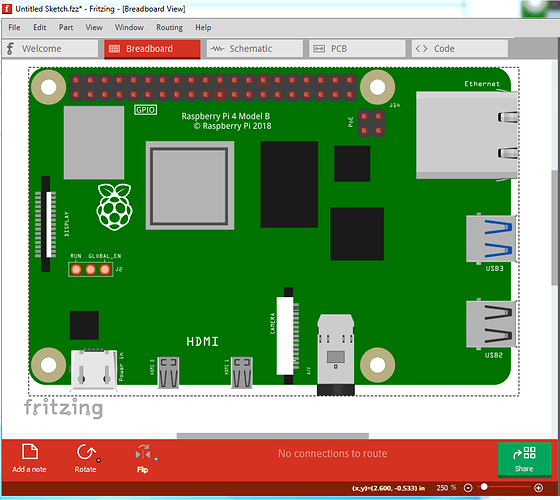
Task: Click the cursor coordinates readout in status bar
Action: click(389, 488)
